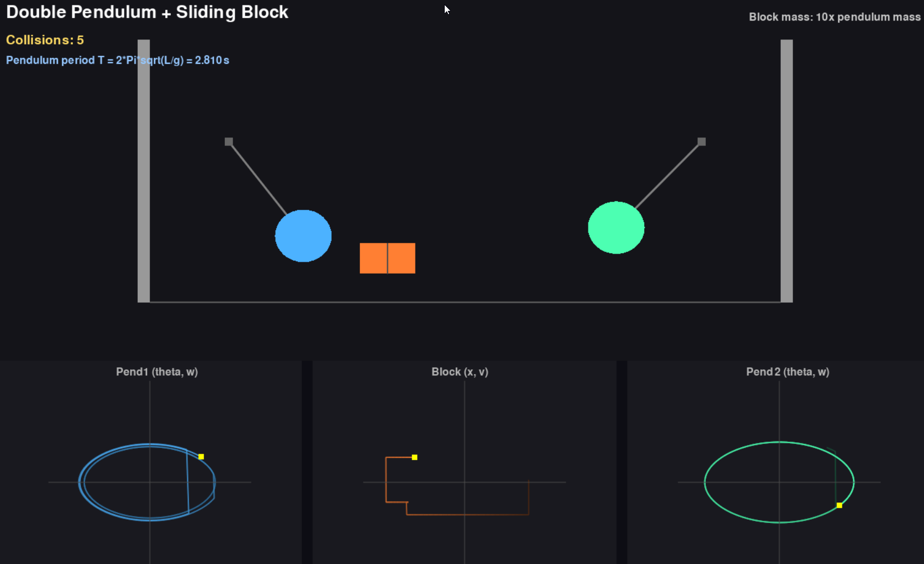The width and height of the screenshot is (924, 564).
Task: Select the Pend2 (theta, w) panel title
Action: (787, 371)
